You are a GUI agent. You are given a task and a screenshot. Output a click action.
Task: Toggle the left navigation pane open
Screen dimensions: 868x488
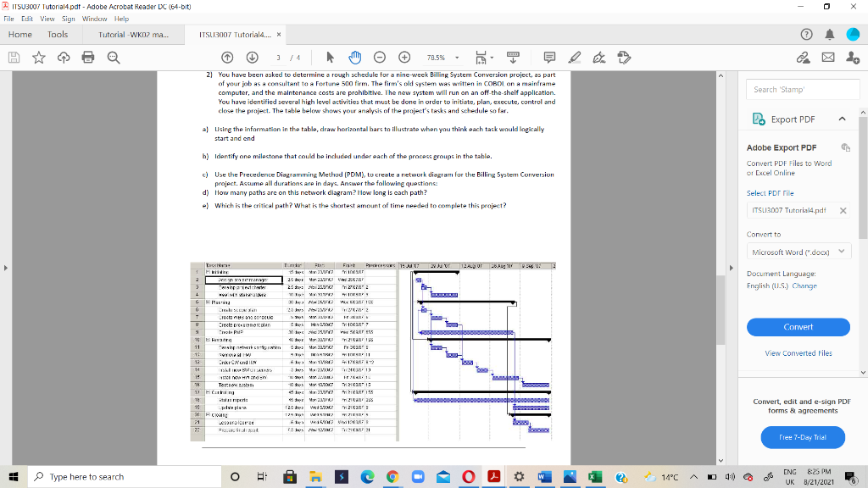pos(8,266)
